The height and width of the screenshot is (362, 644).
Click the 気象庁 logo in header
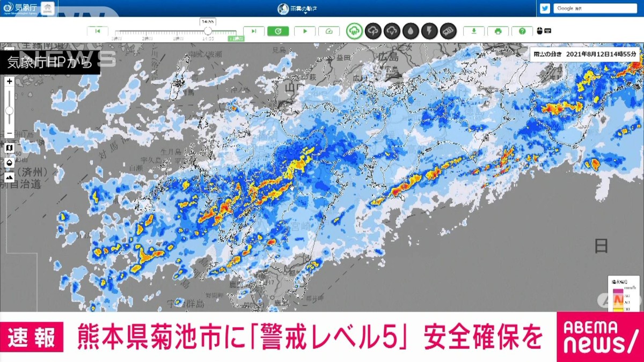click(x=20, y=8)
